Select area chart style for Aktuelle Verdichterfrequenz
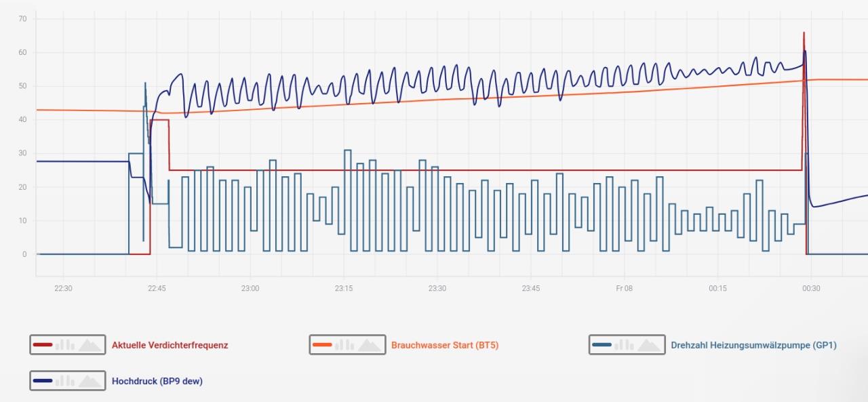The height and width of the screenshot is (402, 868). click(90, 345)
